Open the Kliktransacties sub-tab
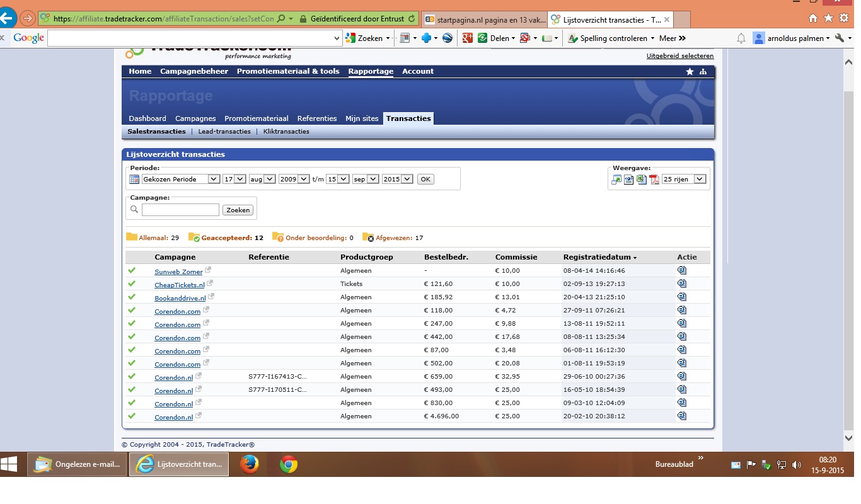Image resolution: width=861 pixels, height=504 pixels. (x=286, y=132)
